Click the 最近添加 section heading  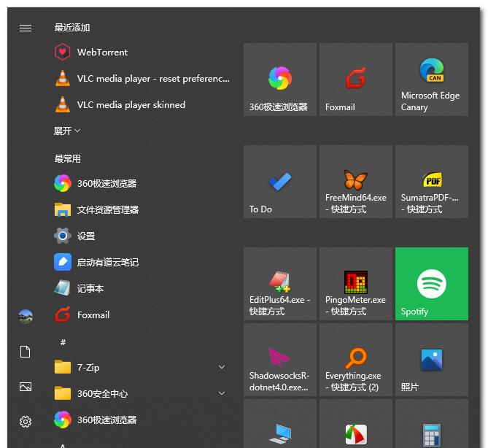tap(72, 28)
